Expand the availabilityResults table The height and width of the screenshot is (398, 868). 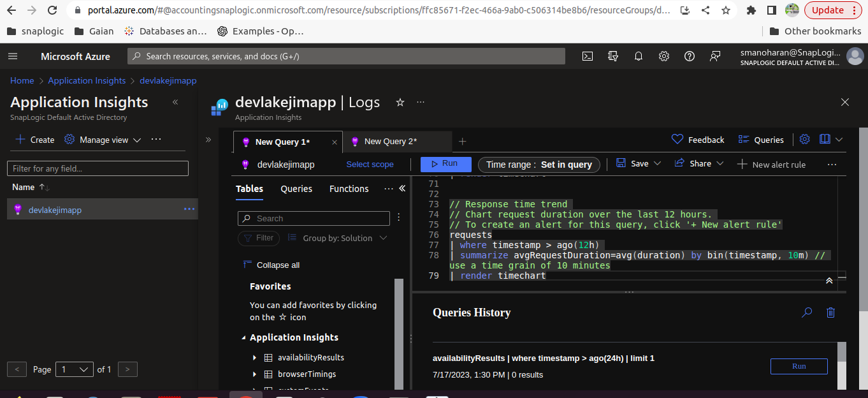click(254, 357)
